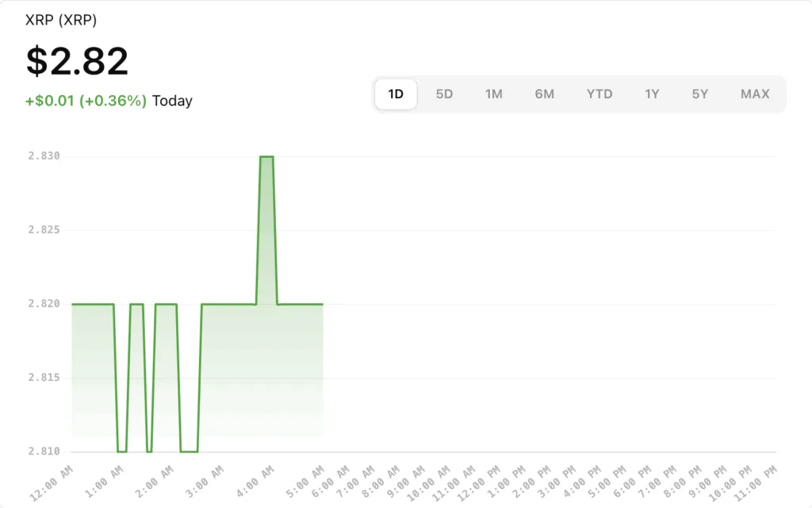Click the +$0.01 (+0.36%) change value

pyautogui.click(x=86, y=101)
